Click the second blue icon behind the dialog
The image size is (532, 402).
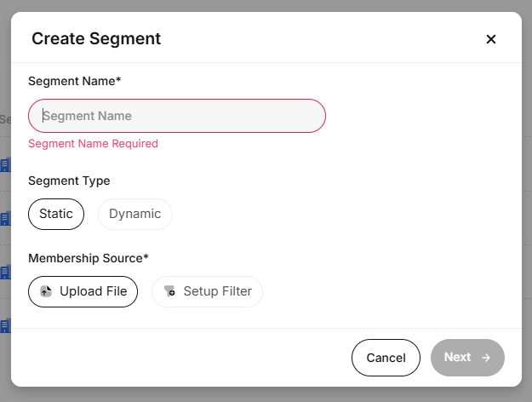point(4,218)
